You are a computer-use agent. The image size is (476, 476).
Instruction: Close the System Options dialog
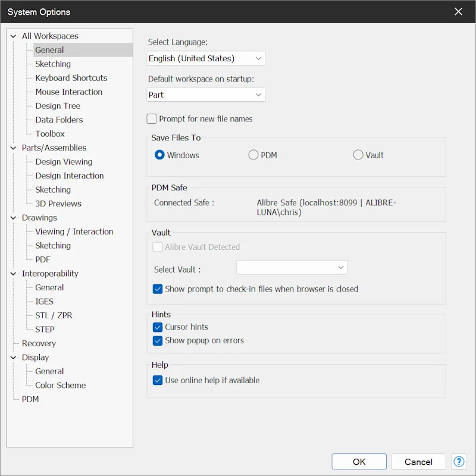coord(458,11)
